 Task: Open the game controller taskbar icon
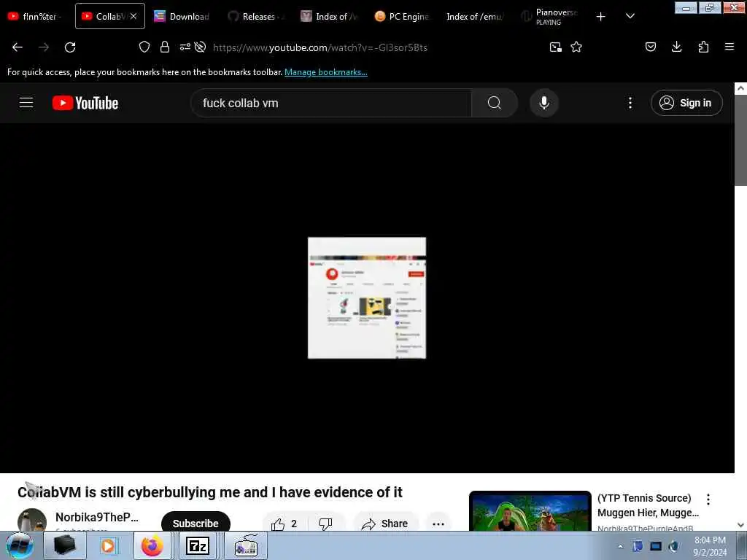point(246,545)
